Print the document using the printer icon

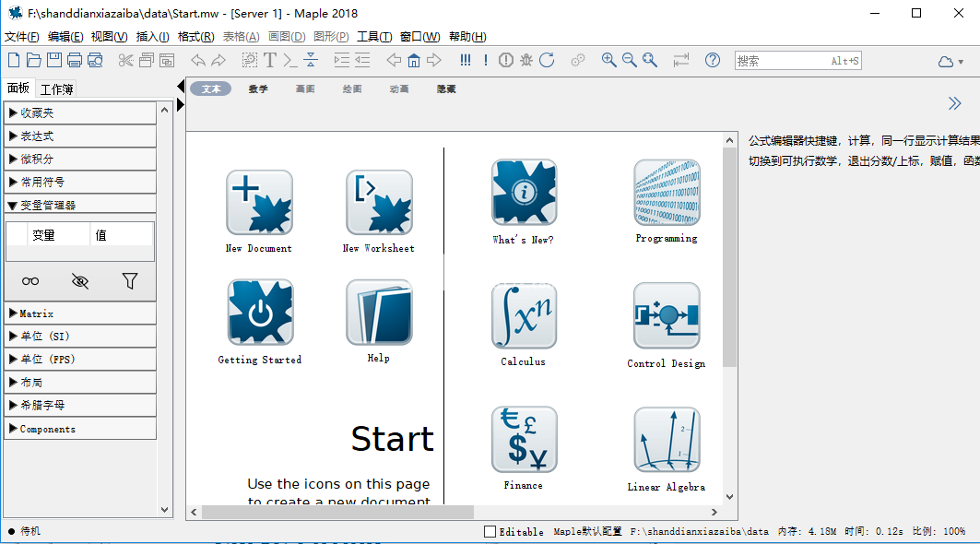pyautogui.click(x=75, y=60)
